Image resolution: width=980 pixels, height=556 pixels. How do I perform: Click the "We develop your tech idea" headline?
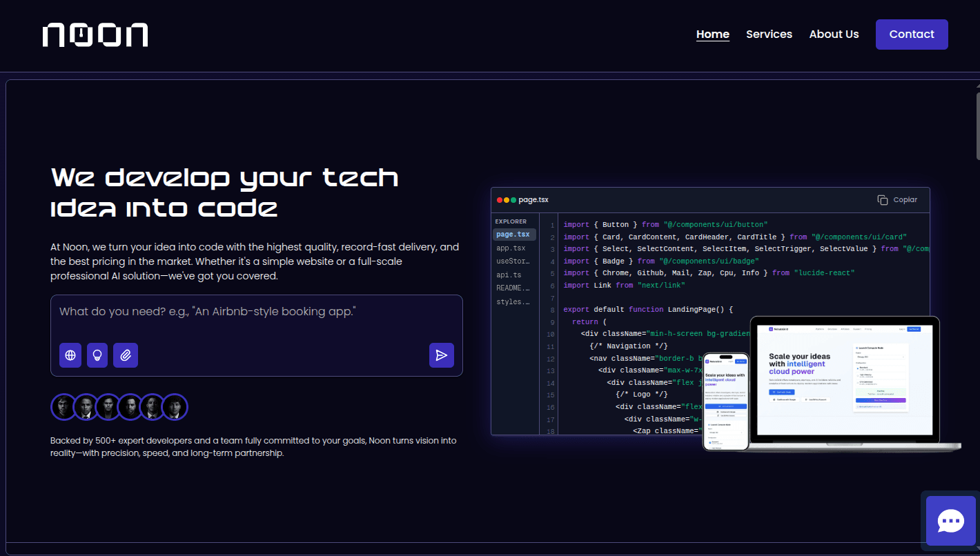[x=225, y=192]
